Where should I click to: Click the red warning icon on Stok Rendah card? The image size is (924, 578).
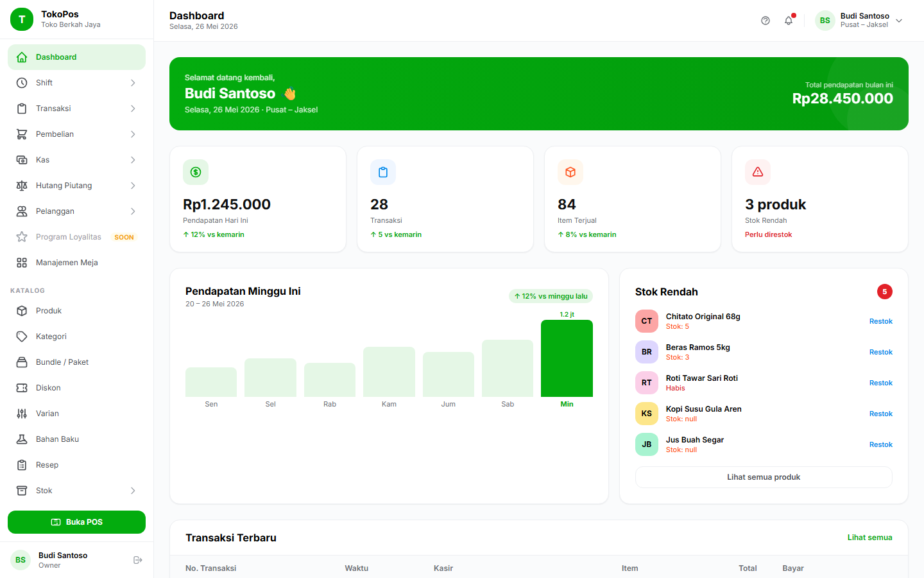(x=758, y=172)
